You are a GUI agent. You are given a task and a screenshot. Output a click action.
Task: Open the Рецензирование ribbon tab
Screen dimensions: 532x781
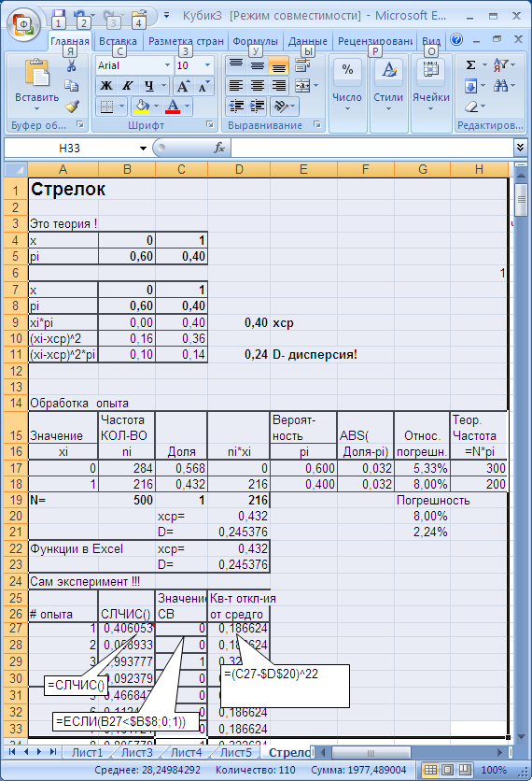point(375,41)
